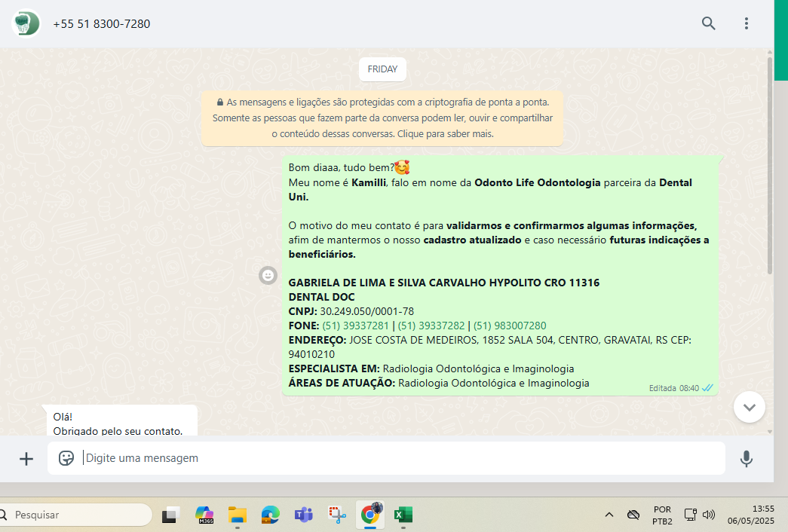Screen dimensions: 788x532
Task: Open the emoji and sticker picker
Action: coord(66,458)
